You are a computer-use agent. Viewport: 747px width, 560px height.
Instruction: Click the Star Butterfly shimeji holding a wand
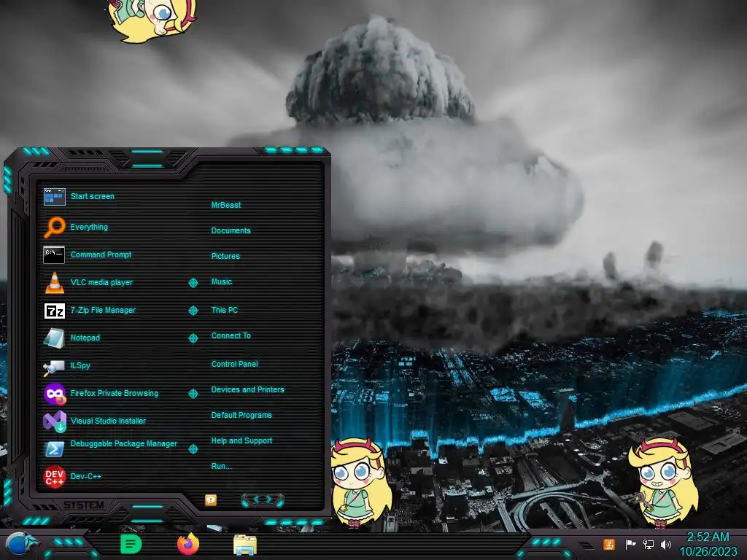(664, 483)
